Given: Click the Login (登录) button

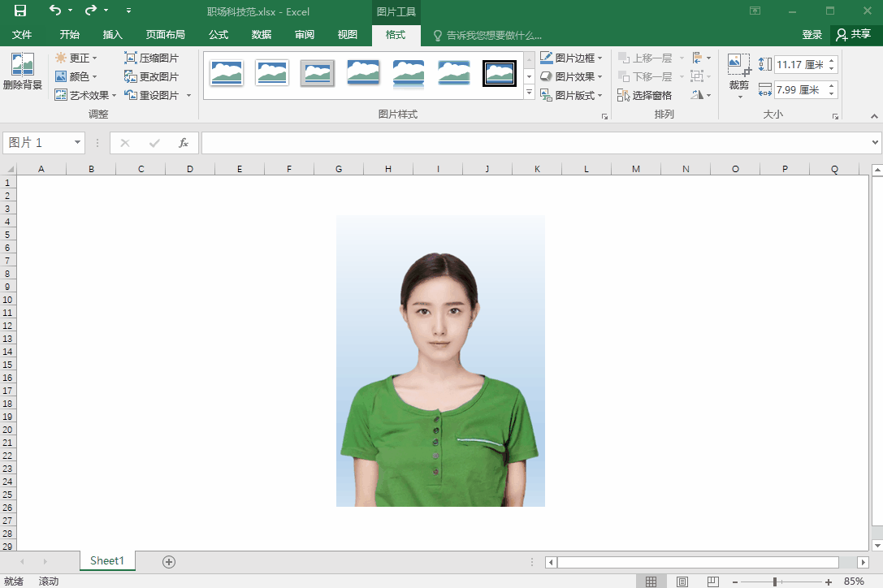Looking at the screenshot, I should [812, 35].
